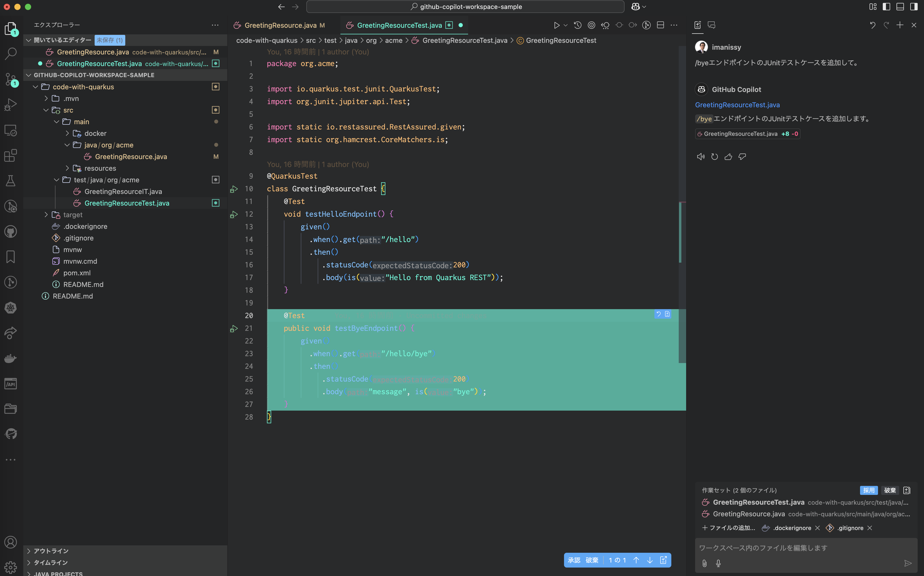
Task: Toggle the secondary side bar layout button
Action: [x=914, y=7]
